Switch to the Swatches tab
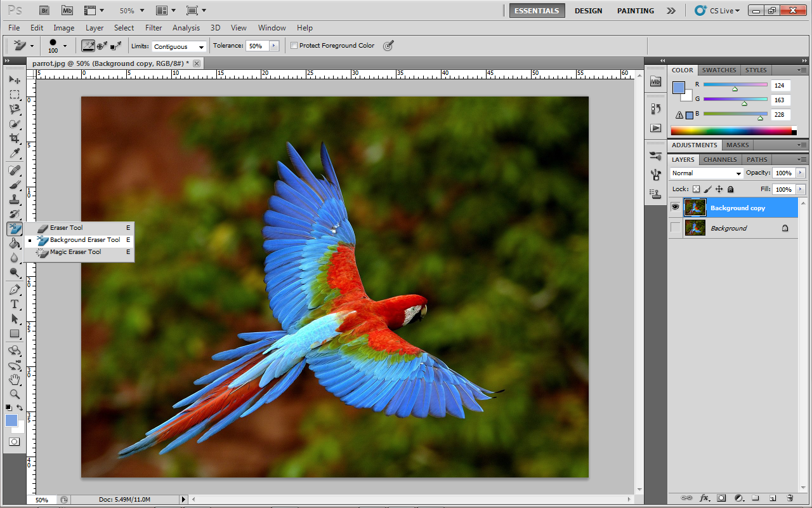812x508 pixels. pyautogui.click(x=719, y=70)
